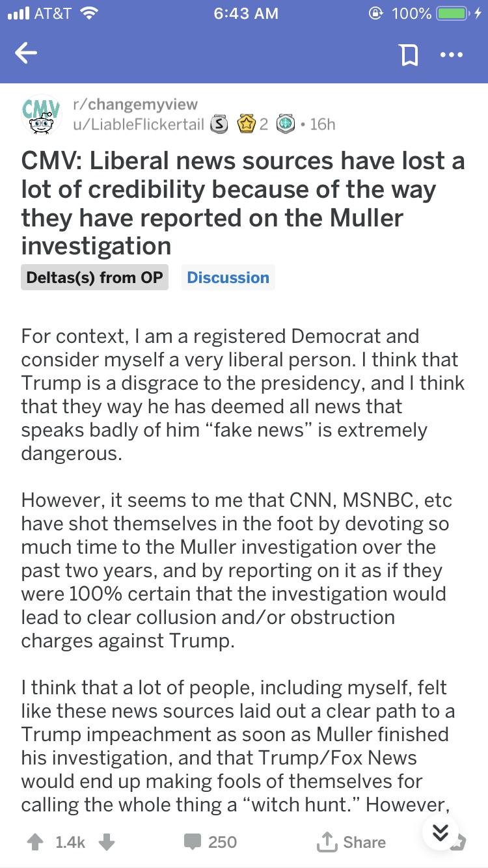Screen dimensions: 488x868
Task: View u/LiableFlickertail's profile
Action: click(139, 124)
